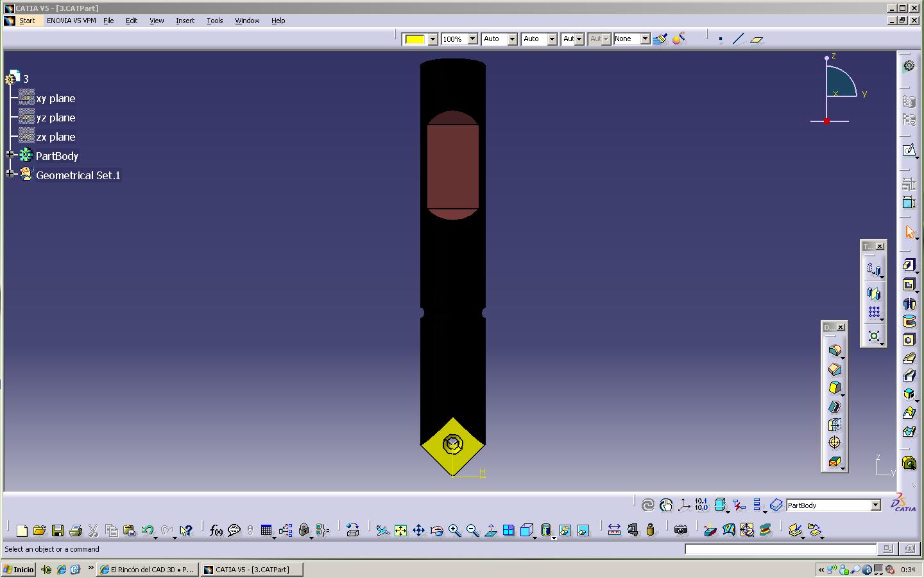Select the Pan tool
This screenshot has width=924, height=578.
pos(418,530)
